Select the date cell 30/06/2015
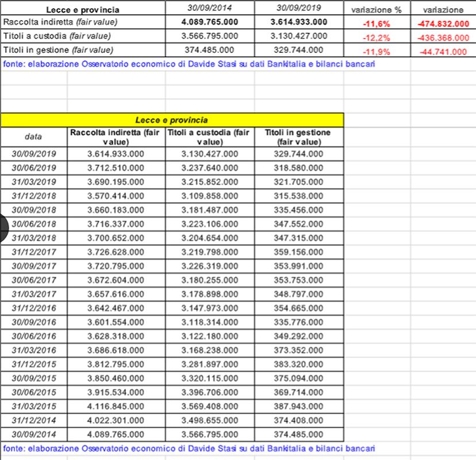The image size is (476, 460). pos(34,392)
